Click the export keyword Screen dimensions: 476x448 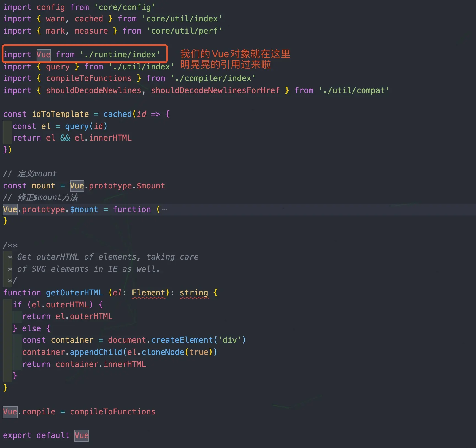pos(17,435)
